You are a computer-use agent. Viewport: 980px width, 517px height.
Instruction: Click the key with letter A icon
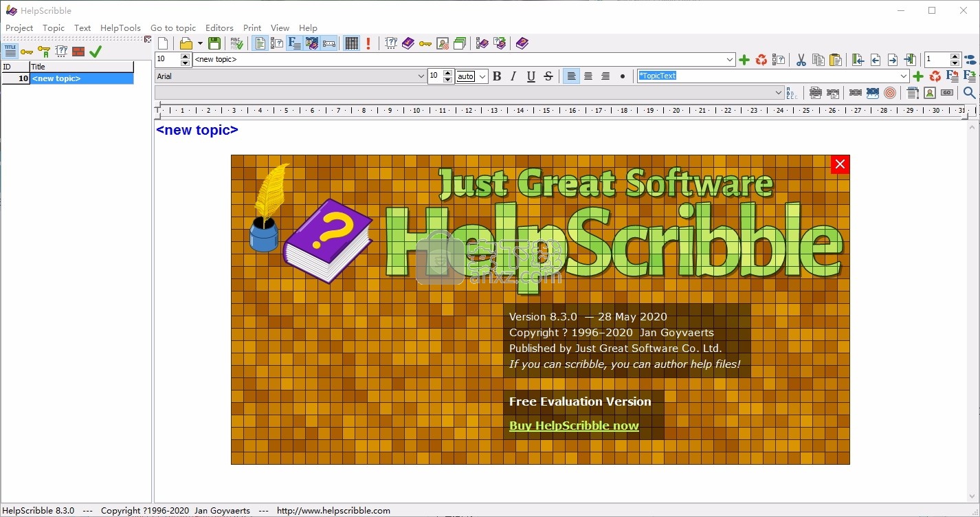[x=44, y=52]
